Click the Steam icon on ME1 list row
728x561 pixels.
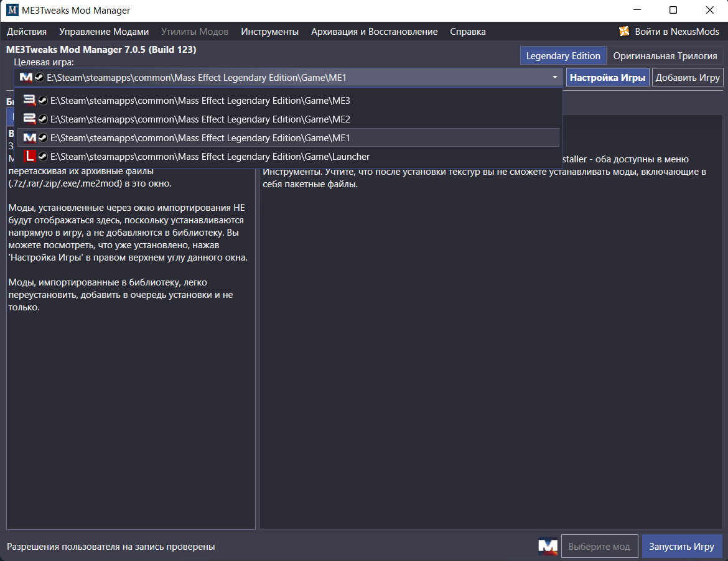pos(43,138)
